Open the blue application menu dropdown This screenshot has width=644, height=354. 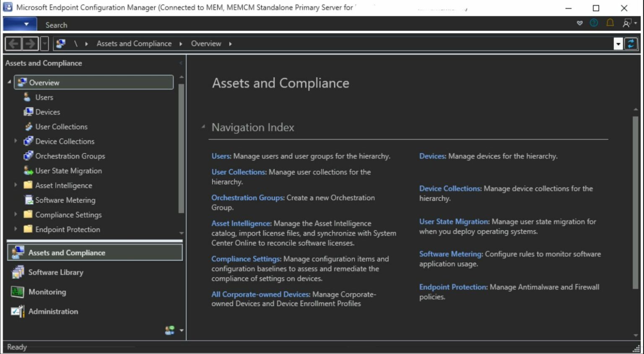coord(20,24)
